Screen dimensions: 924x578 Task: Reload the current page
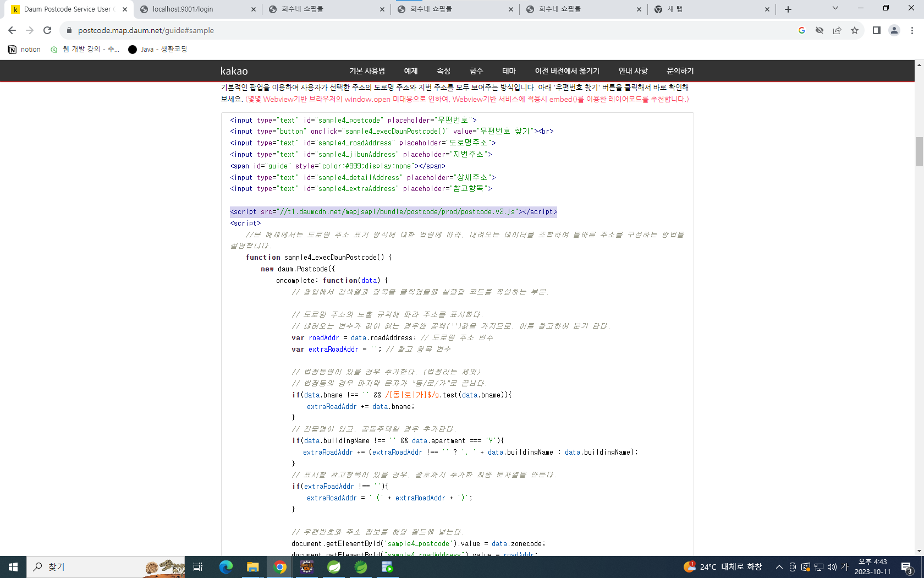tap(47, 30)
